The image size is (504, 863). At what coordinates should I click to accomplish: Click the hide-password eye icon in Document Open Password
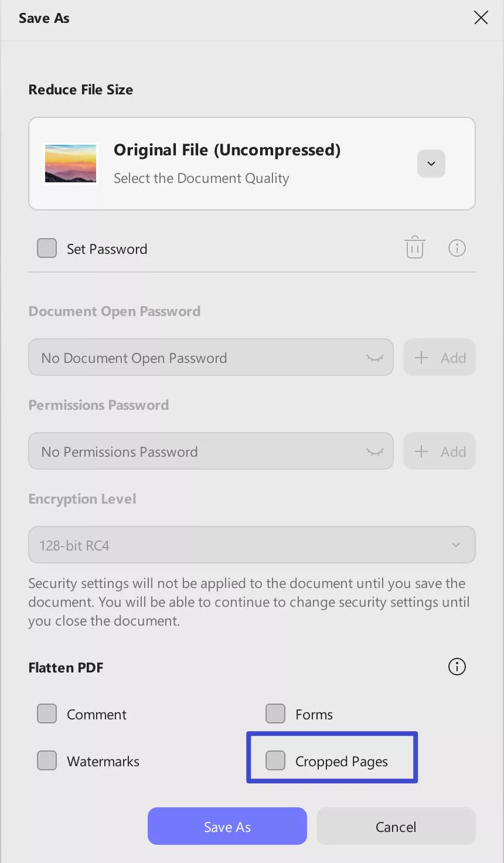point(374,358)
